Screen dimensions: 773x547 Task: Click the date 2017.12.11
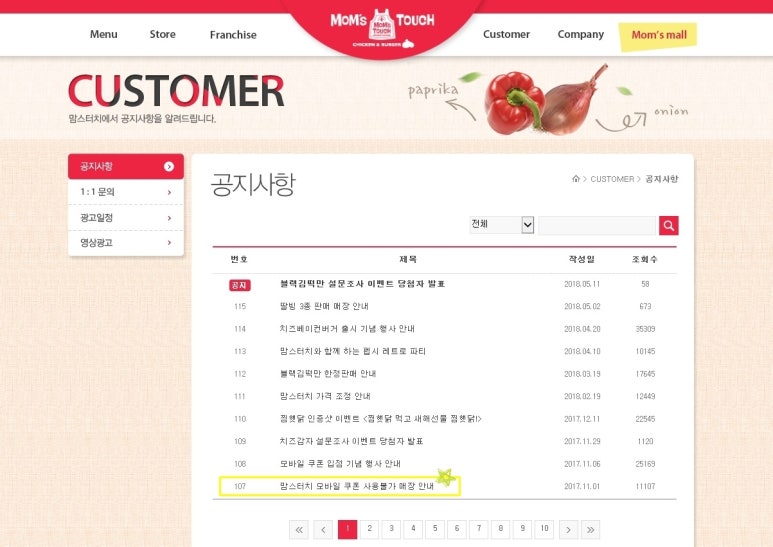[x=582, y=419]
